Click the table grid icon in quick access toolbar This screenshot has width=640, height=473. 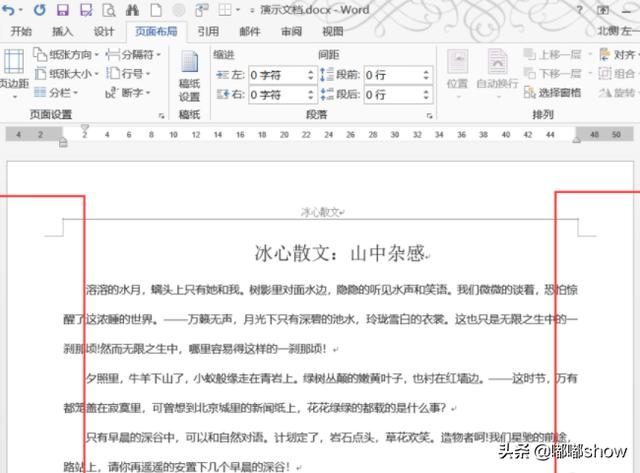[x=225, y=10]
